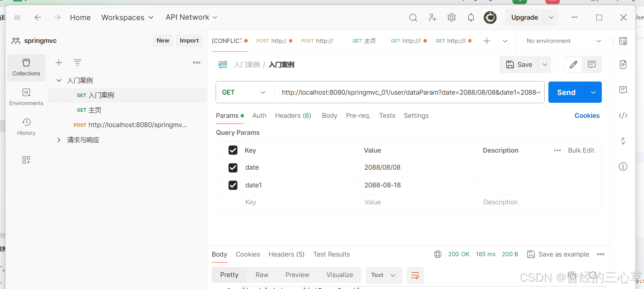Collapse the 入门案例 collection

point(59,80)
